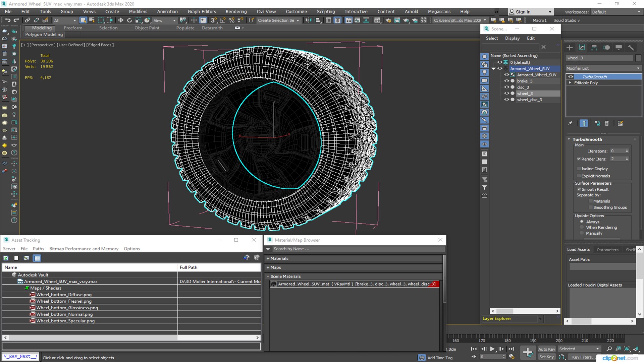Open the Utilities wrench panel tab
644x362 pixels.
[x=631, y=48]
